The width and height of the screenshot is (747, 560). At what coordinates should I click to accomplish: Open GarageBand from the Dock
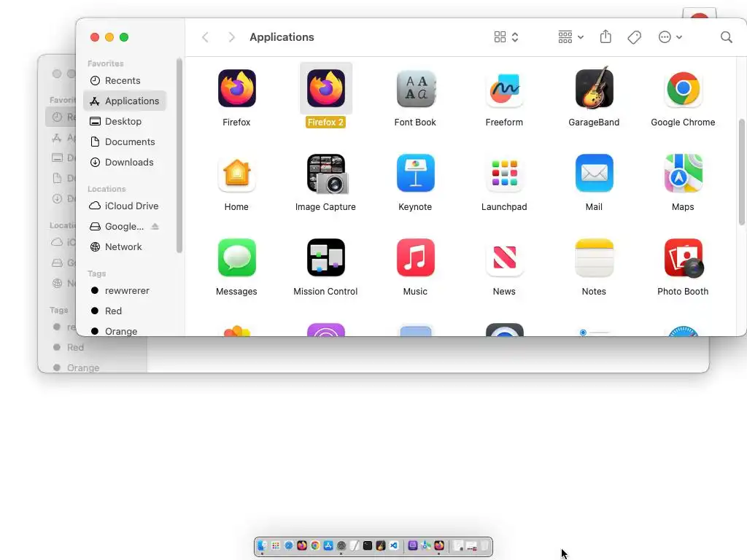point(381,545)
